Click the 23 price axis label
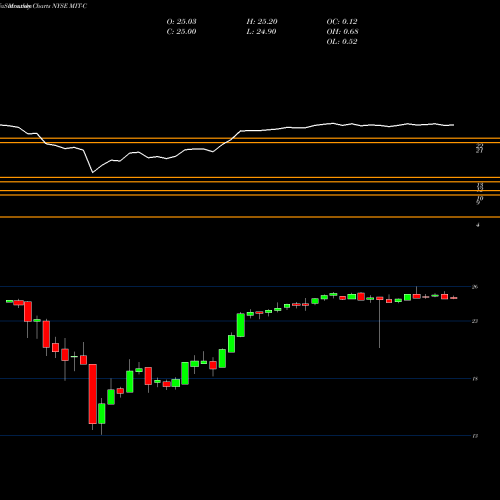 [x=475, y=321]
